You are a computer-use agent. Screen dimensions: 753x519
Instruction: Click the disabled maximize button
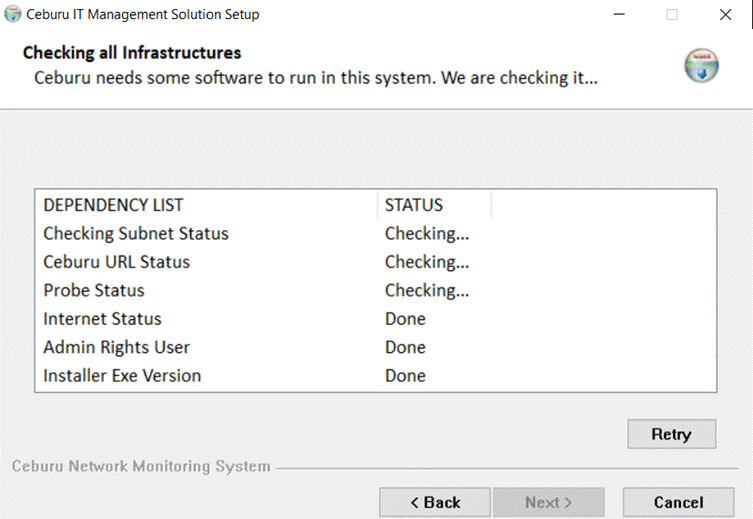672,14
